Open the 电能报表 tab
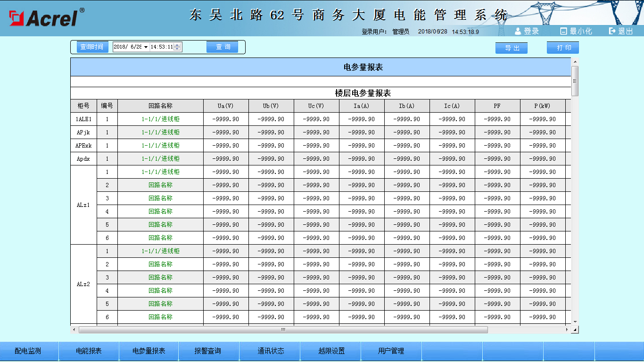The image size is (644, 362). coord(89,351)
